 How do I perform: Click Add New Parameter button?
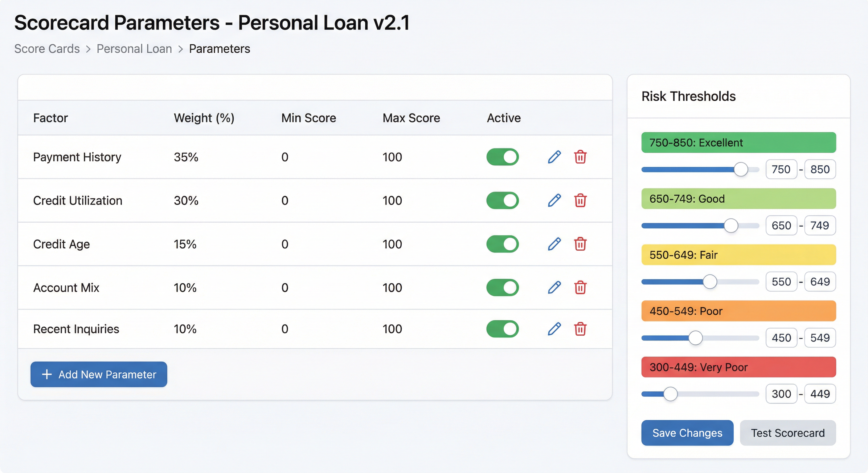click(x=99, y=374)
